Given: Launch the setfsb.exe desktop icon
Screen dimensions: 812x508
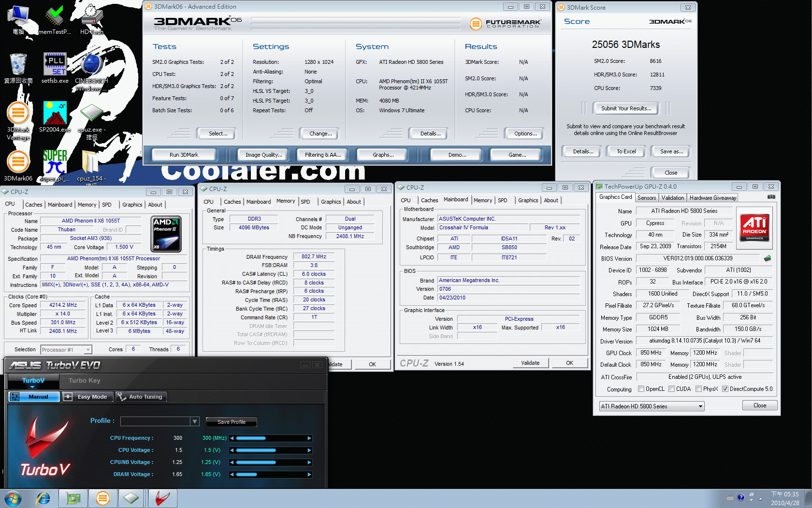Looking at the screenshot, I should [x=55, y=68].
